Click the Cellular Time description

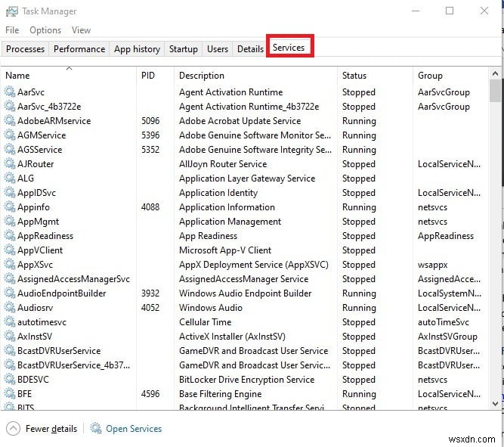[205, 321]
